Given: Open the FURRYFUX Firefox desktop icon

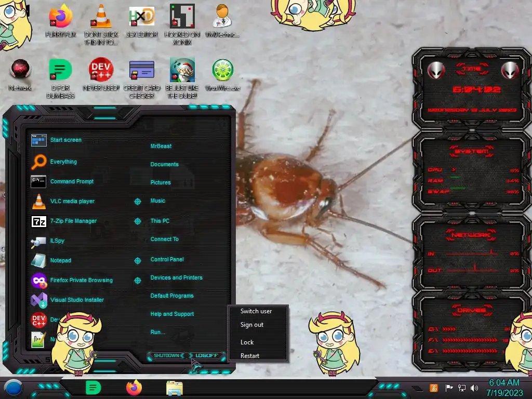Looking at the screenshot, I should [60, 21].
